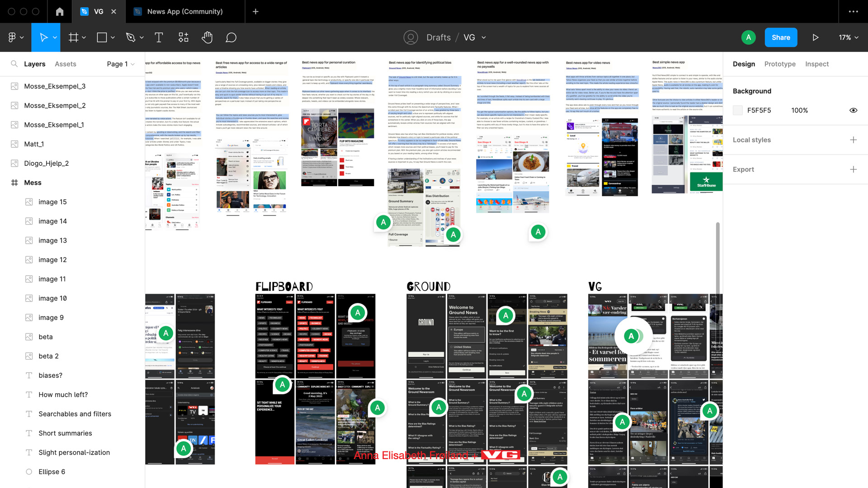Click the blue Share button
Viewport: 868px width, 488px height.
[781, 38]
